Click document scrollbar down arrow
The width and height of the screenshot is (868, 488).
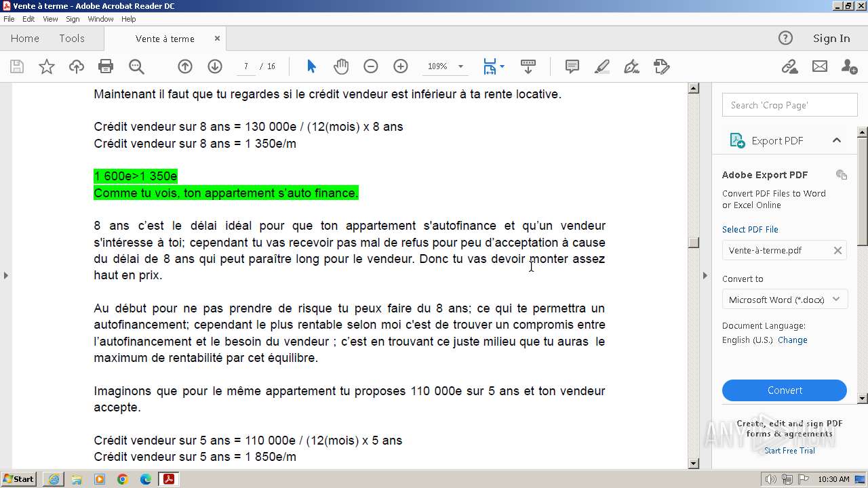click(693, 464)
